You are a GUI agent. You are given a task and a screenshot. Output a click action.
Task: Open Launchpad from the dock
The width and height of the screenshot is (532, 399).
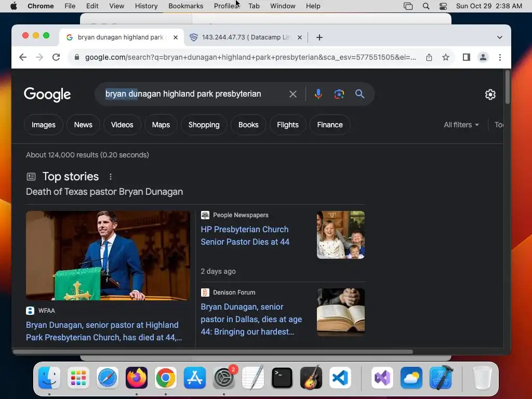pos(78,378)
